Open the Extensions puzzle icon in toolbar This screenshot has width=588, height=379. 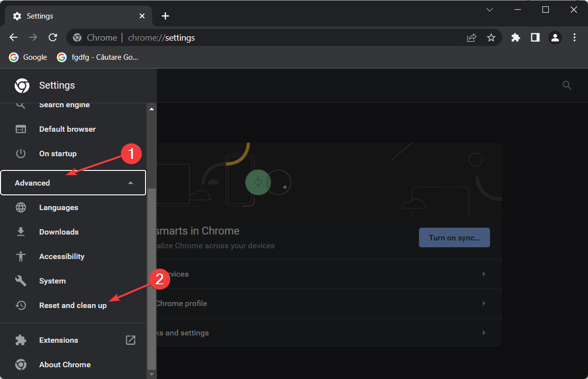[515, 37]
